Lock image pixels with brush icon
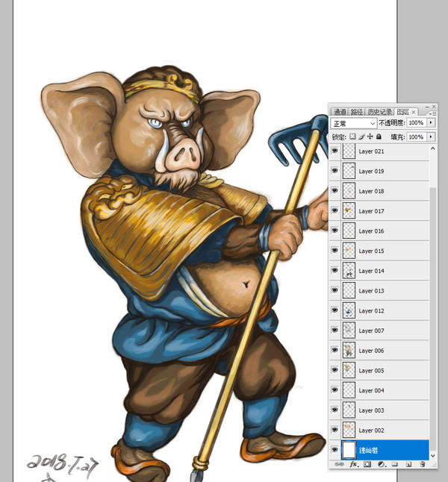This screenshot has width=448, height=482. click(361, 137)
